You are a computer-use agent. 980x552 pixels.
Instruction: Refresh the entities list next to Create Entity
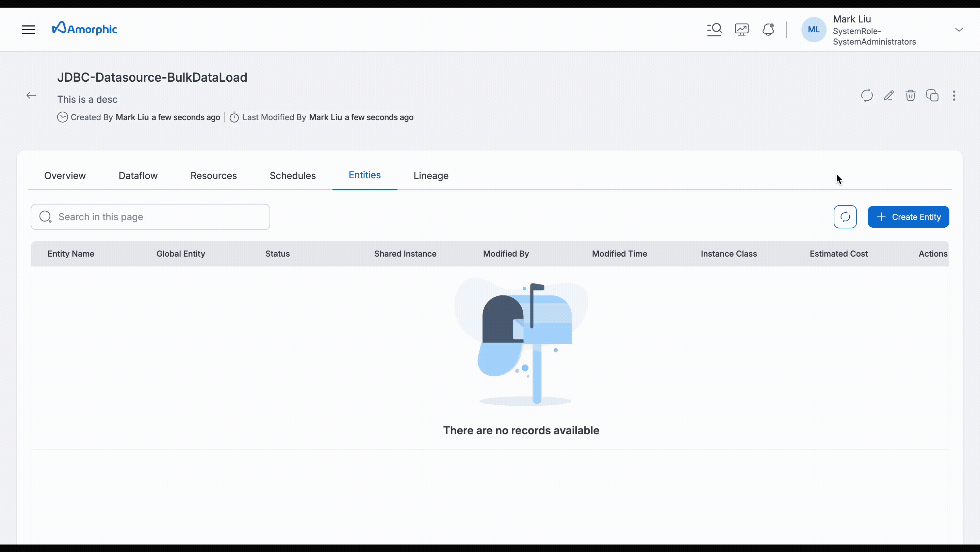(x=845, y=216)
